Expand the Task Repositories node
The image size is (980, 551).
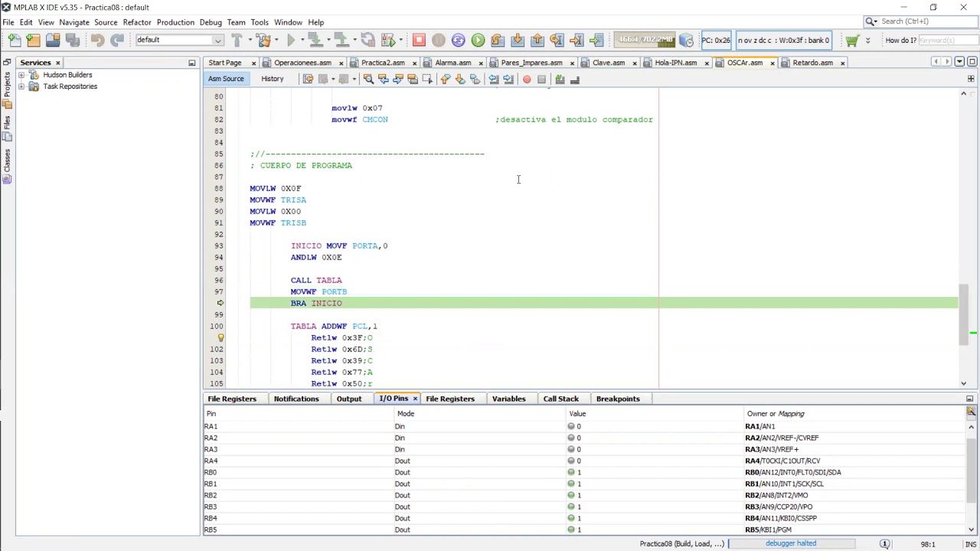21,86
